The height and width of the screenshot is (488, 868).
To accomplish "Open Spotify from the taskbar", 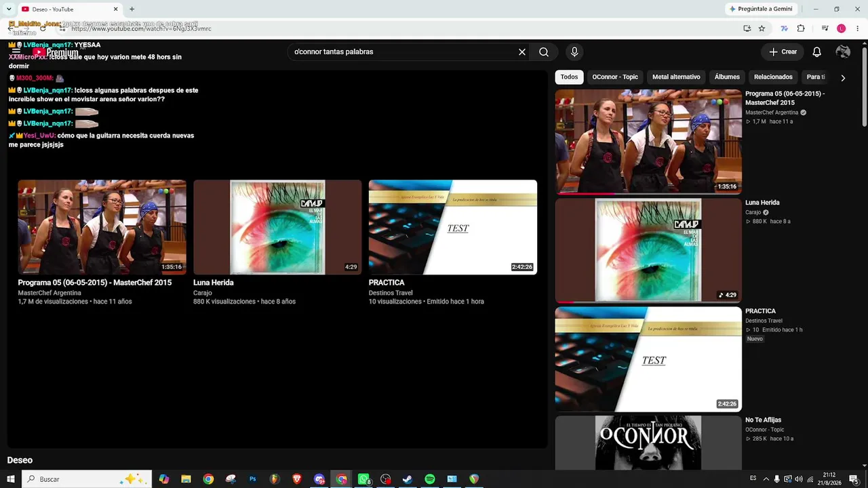I will click(430, 479).
